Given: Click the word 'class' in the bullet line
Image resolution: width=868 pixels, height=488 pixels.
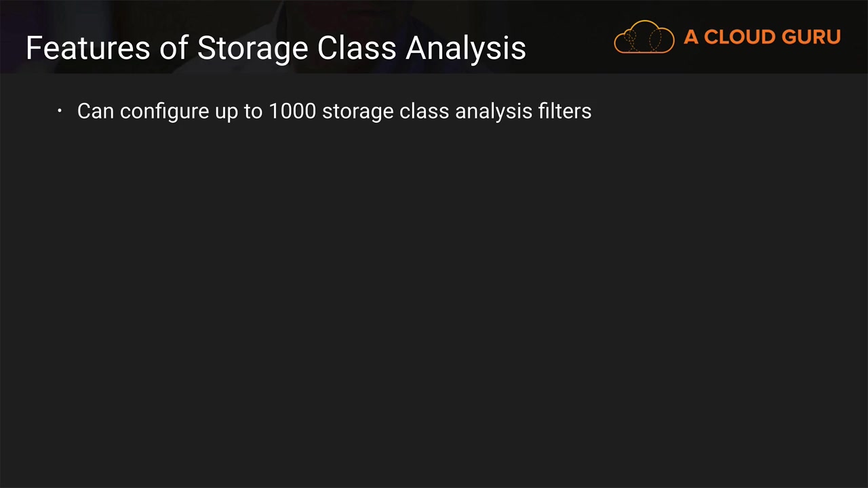Looking at the screenshot, I should pos(424,110).
